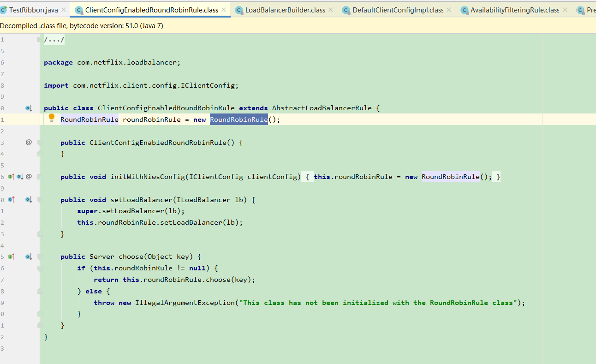The image size is (596, 364).
Task: Click the RoundRobinRule field type on declaration line
Action: (x=89, y=119)
